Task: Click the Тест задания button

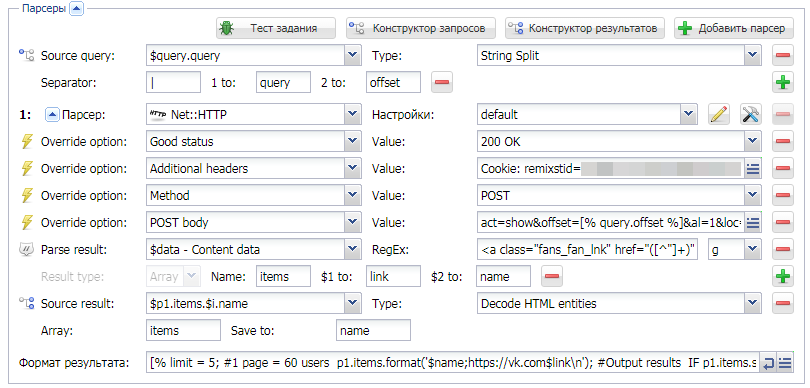Action: pos(276,28)
